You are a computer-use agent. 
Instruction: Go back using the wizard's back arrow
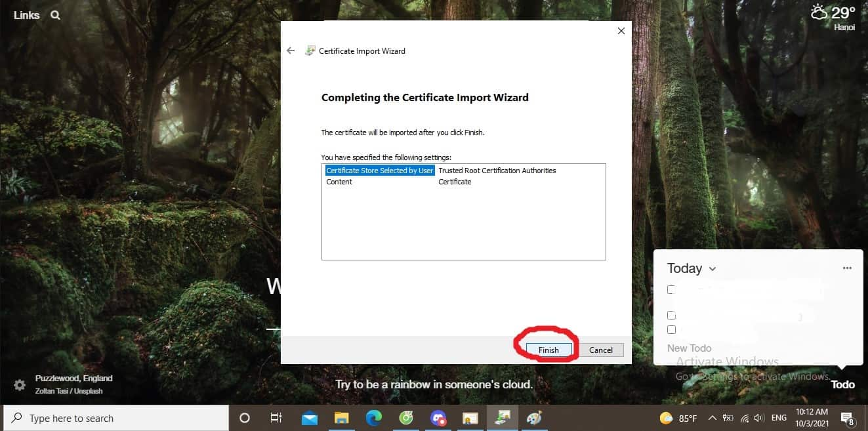pos(291,51)
